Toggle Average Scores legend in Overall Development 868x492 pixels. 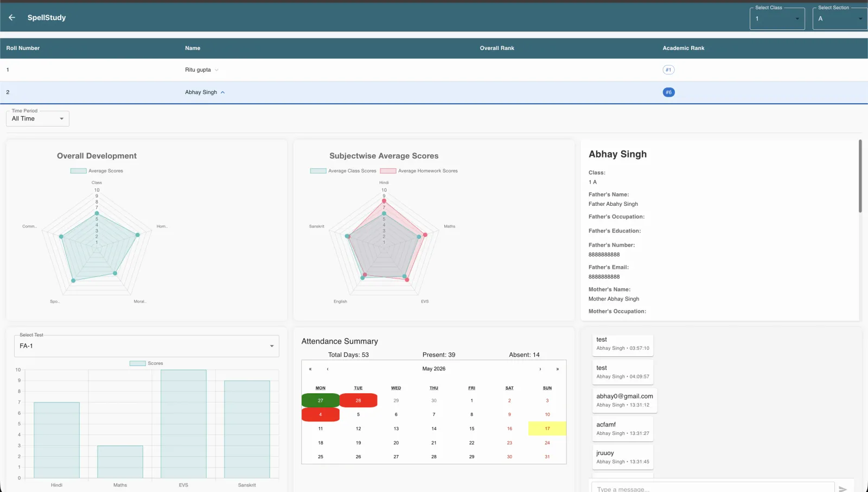point(97,171)
